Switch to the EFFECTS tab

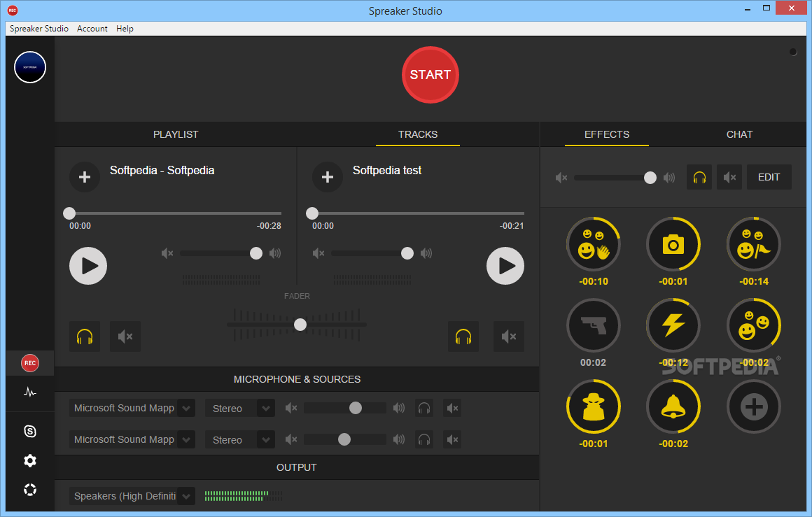coord(607,134)
